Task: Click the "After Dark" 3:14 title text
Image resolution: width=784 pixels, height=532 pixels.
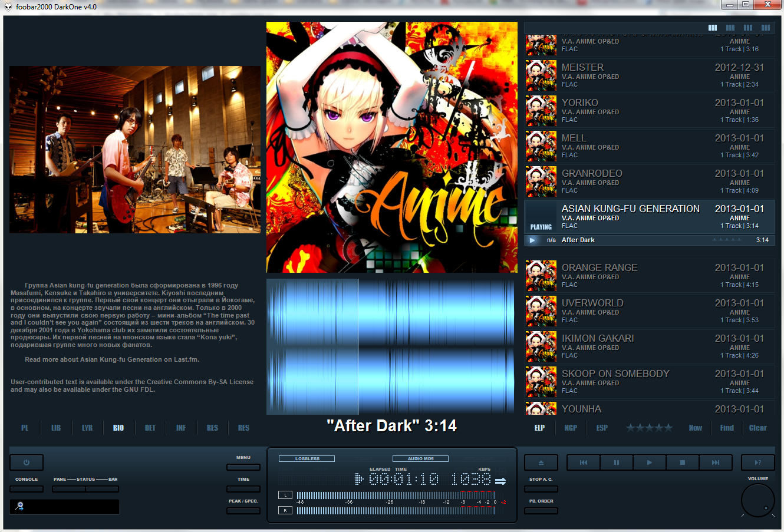Action: [x=392, y=425]
